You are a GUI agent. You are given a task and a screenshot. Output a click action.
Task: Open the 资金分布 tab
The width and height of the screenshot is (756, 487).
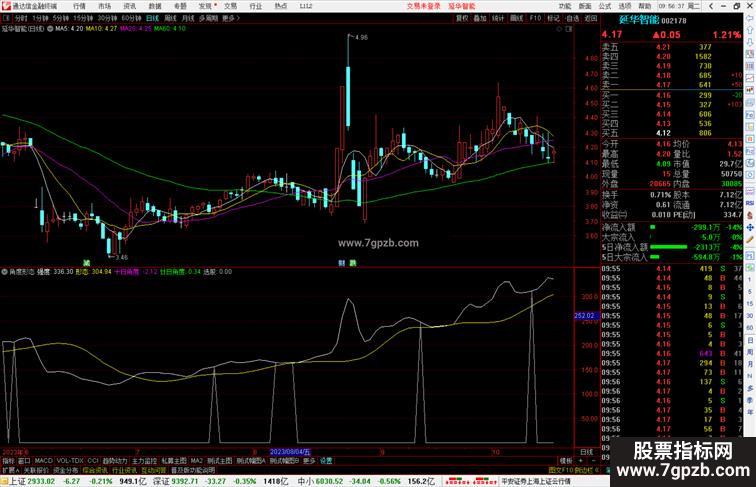(x=66, y=470)
